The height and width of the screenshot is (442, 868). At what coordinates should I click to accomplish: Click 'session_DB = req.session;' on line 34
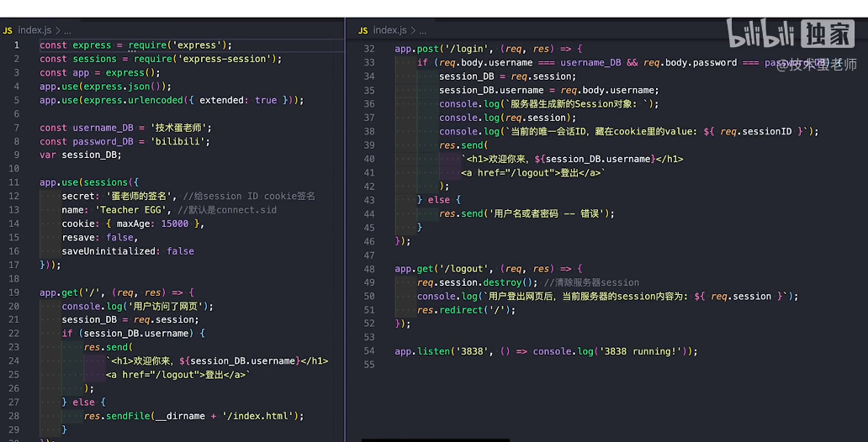tap(508, 76)
